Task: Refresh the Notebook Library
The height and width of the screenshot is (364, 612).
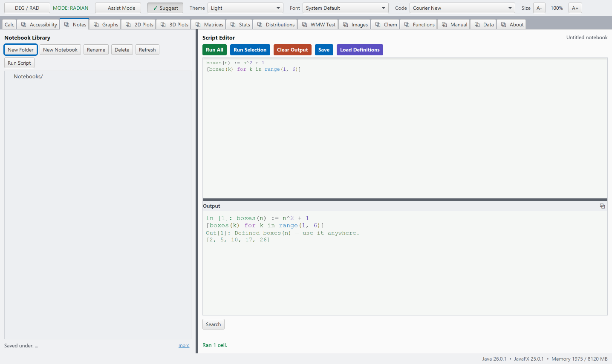Action: coord(147,50)
